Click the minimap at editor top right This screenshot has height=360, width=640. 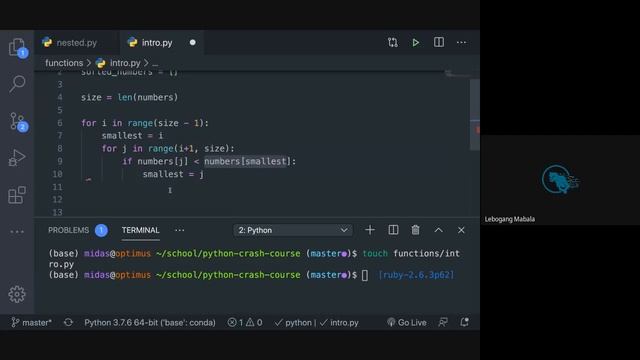[x=456, y=74]
